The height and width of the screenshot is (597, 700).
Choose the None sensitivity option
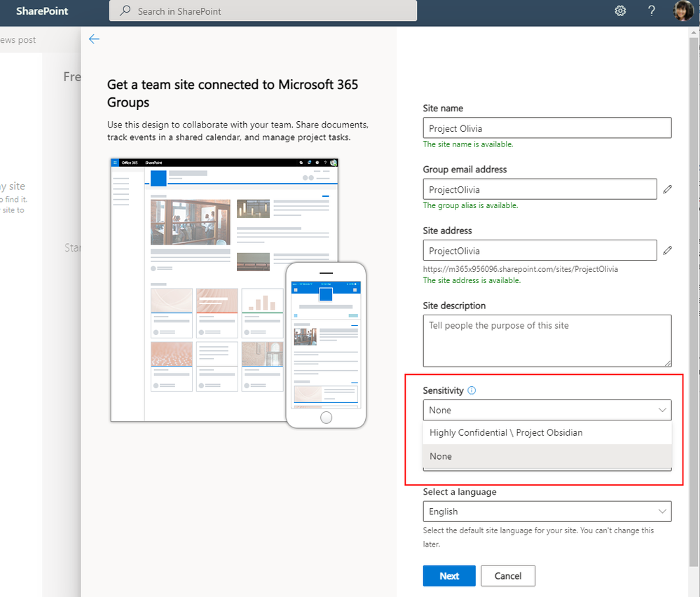coord(547,456)
